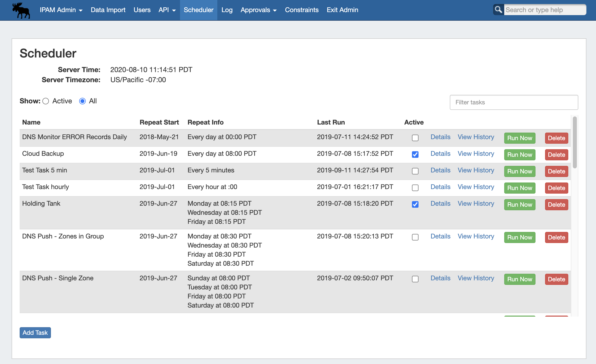Click the search magnifier icon
The width and height of the screenshot is (596, 364).
pyautogui.click(x=498, y=10)
